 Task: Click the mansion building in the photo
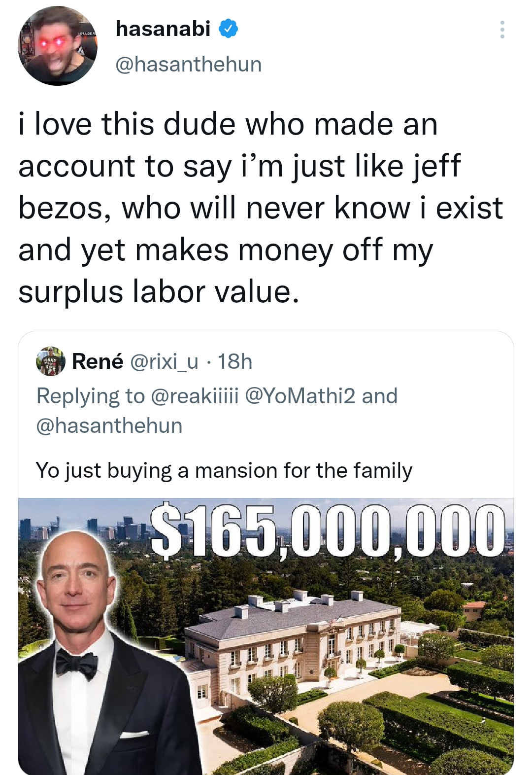(x=296, y=636)
